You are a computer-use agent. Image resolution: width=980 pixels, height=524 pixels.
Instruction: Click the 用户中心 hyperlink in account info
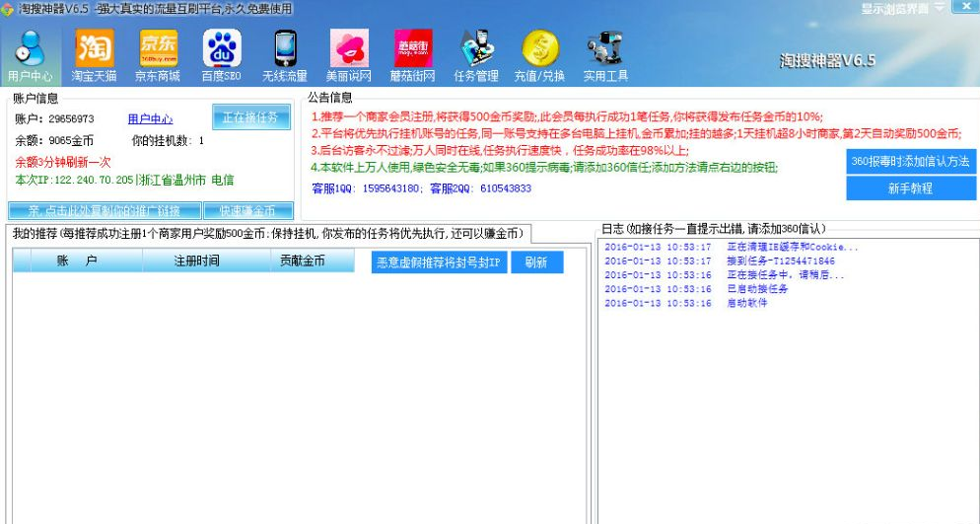150,119
